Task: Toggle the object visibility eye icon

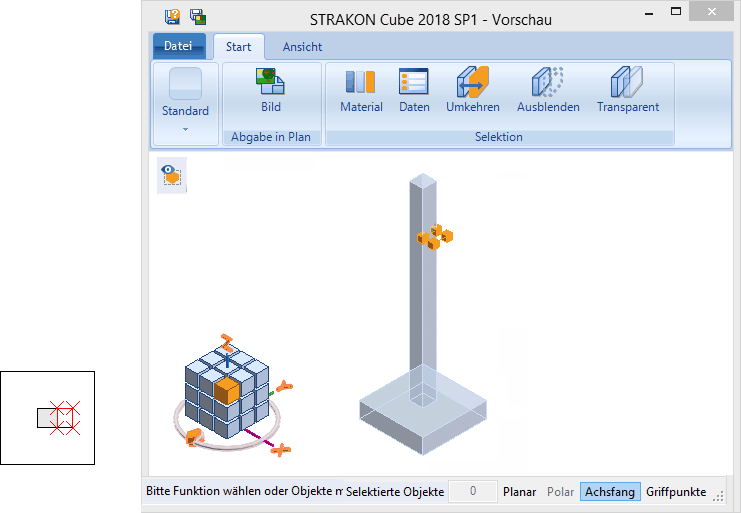Action: click(x=172, y=175)
